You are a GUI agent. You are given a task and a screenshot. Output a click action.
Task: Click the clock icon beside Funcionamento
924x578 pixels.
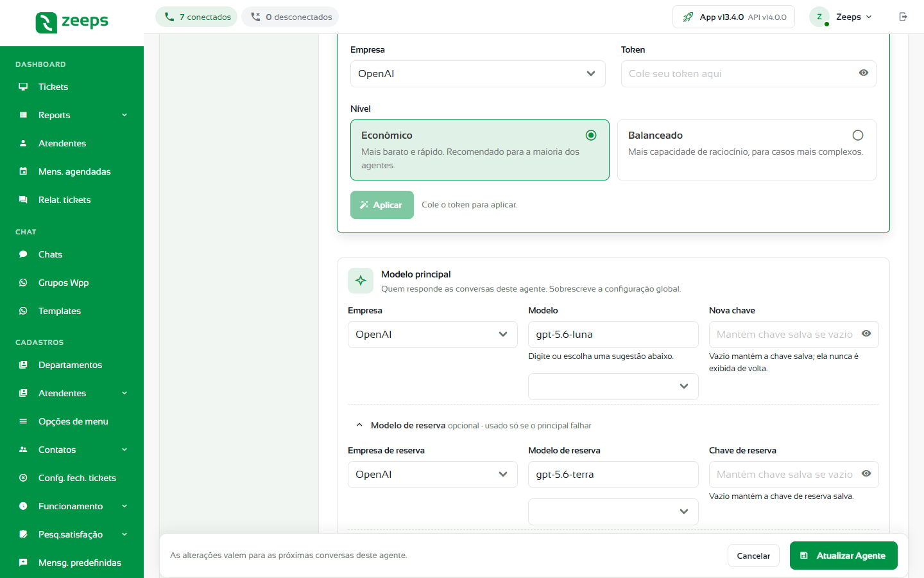click(x=23, y=506)
